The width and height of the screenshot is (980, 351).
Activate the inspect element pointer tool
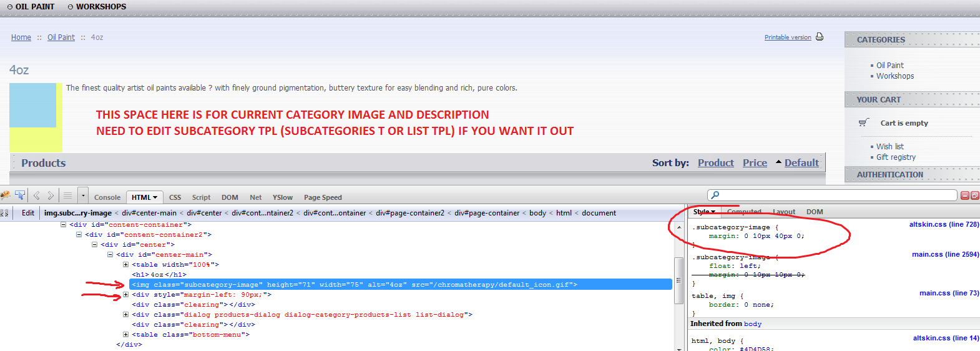(x=20, y=196)
